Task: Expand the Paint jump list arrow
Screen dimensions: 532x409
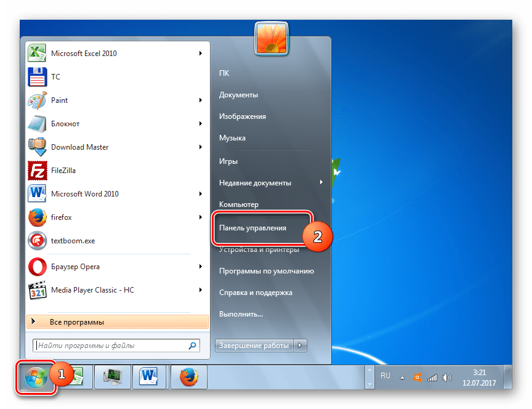Action: click(201, 100)
